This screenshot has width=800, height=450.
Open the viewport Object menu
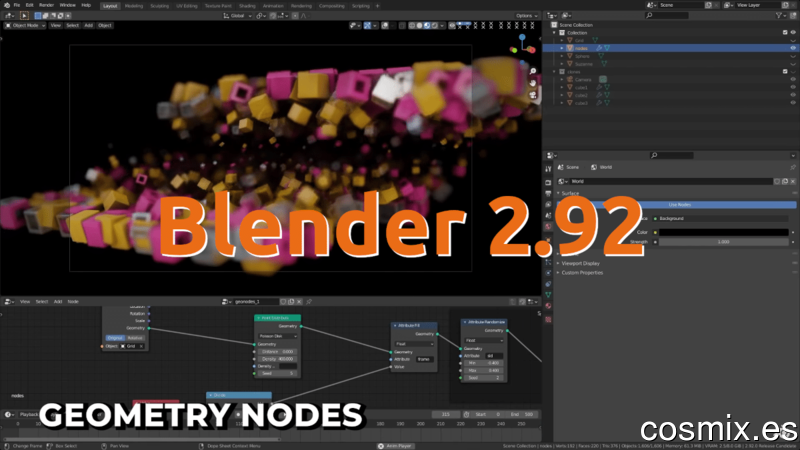tap(105, 26)
